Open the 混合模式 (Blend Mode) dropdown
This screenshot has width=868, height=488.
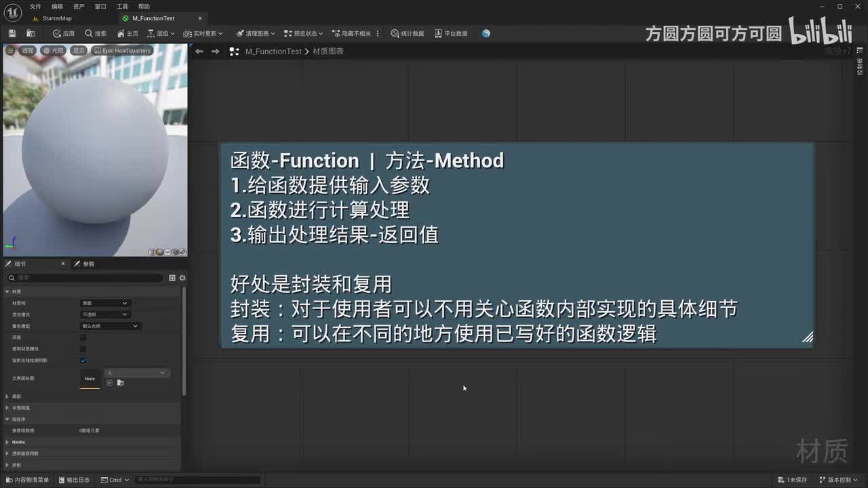104,314
